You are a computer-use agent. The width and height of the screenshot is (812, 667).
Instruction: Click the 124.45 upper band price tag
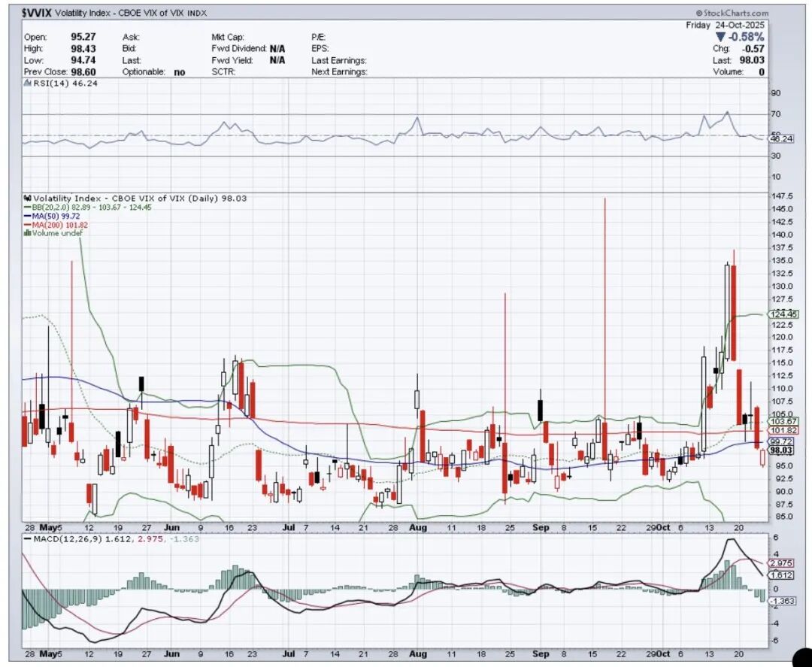pyautogui.click(x=783, y=314)
